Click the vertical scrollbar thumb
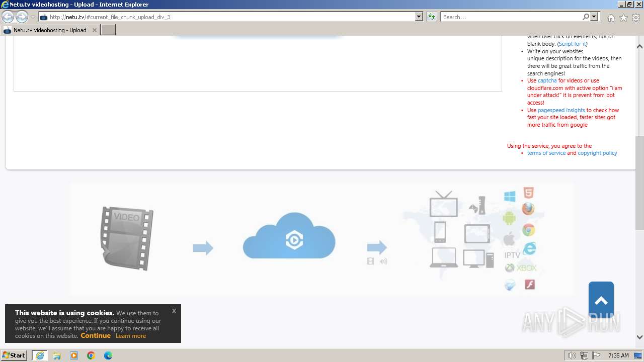The image size is (644, 362). (639, 182)
